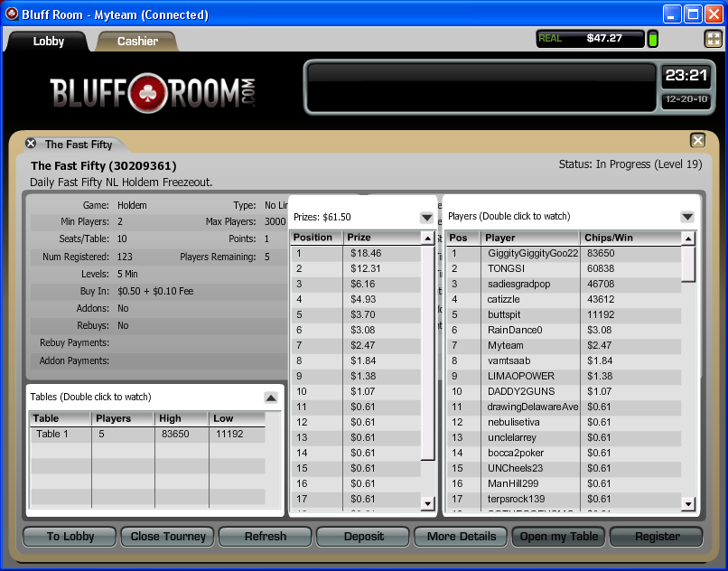This screenshot has width=728, height=571.
Task: Click the scroll up arrow in the Players list
Action: [688, 239]
